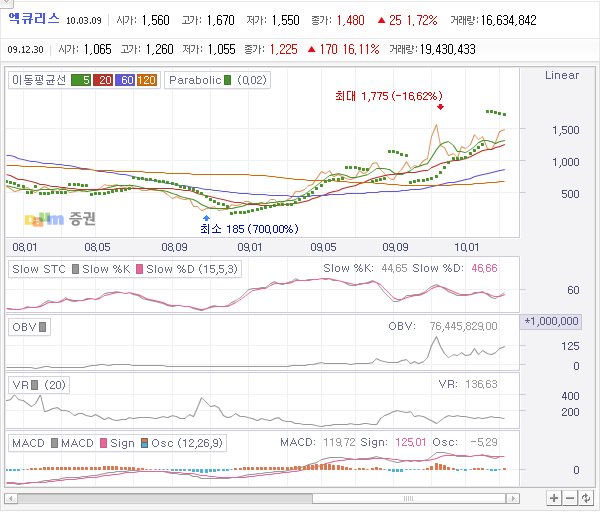Click the Parabolic green color swatch
The height and width of the screenshot is (516, 602).
tap(227, 80)
